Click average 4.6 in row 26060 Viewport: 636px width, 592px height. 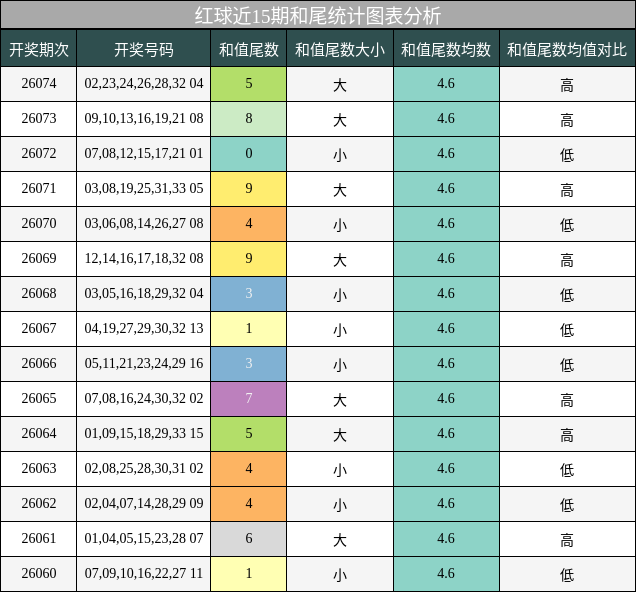(x=446, y=573)
